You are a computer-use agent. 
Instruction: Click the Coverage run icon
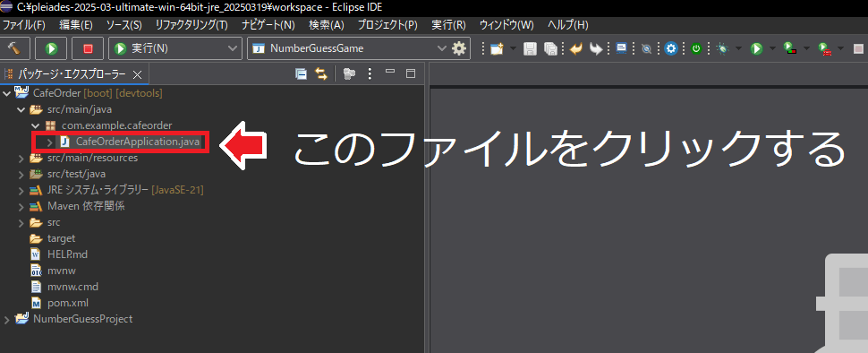tap(789, 48)
